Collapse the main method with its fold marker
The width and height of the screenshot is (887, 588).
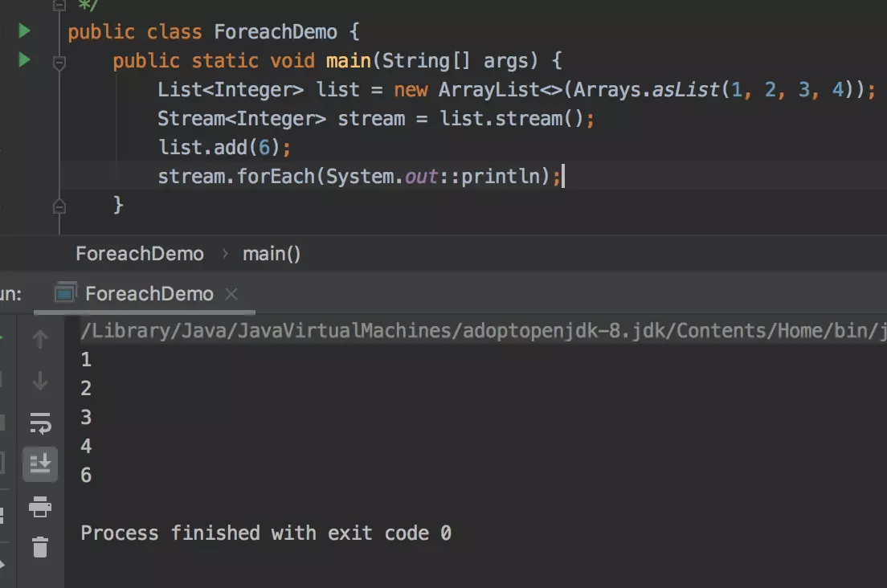click(x=59, y=62)
